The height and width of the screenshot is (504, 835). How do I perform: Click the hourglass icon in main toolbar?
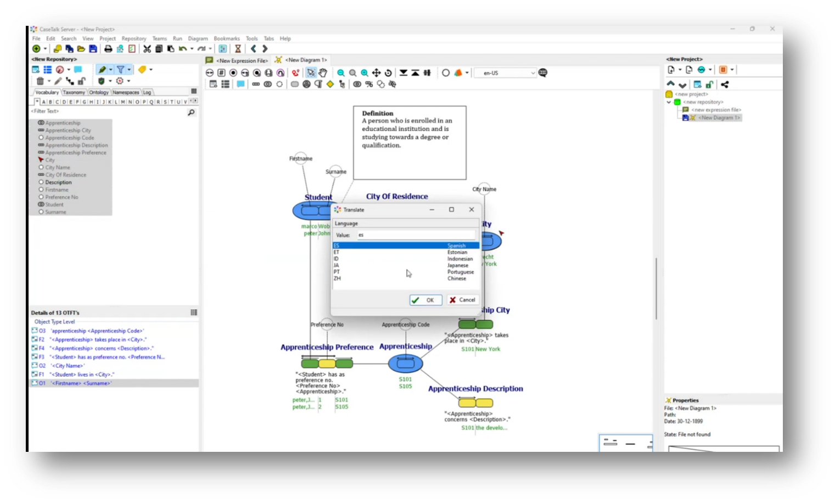click(x=238, y=49)
